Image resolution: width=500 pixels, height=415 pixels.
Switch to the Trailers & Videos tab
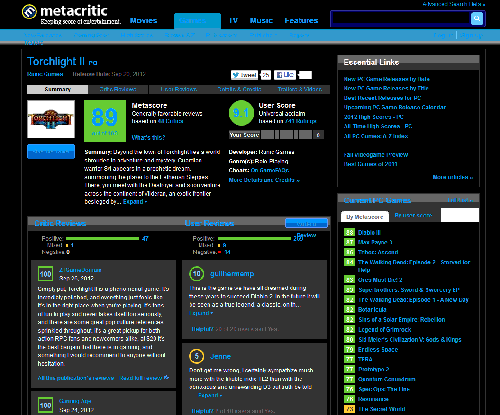pyautogui.click(x=300, y=89)
